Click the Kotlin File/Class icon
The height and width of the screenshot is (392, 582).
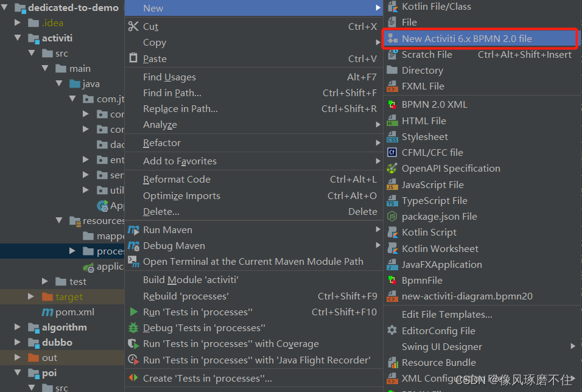point(392,7)
